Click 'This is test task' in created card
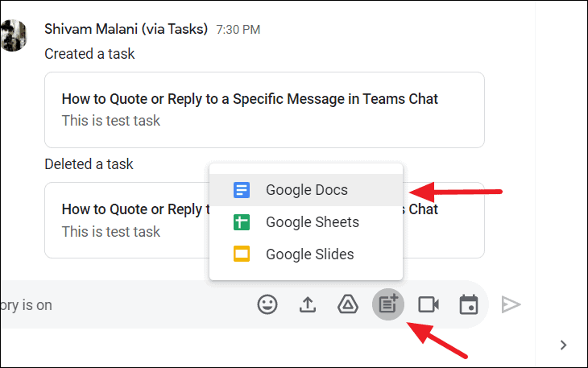This screenshot has height=368, width=588. [111, 121]
